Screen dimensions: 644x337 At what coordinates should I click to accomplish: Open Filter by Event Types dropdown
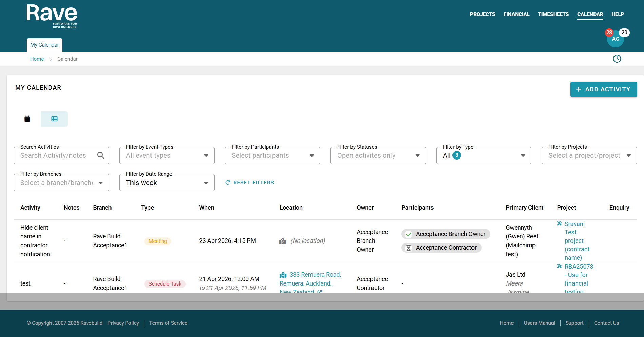167,155
